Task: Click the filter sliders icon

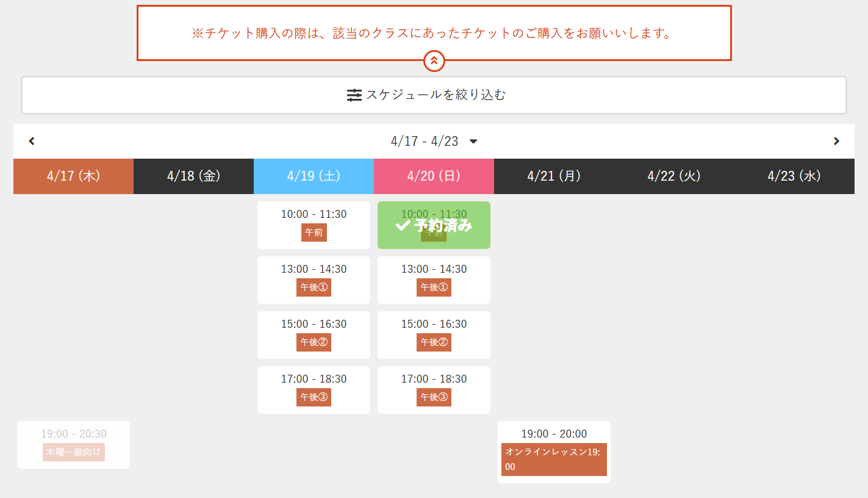Action: pyautogui.click(x=354, y=95)
